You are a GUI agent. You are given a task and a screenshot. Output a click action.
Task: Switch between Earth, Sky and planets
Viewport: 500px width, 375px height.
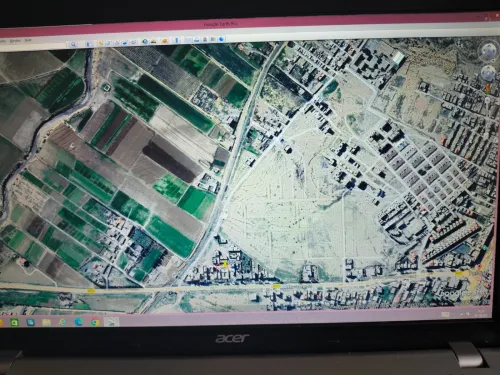pos(165,41)
